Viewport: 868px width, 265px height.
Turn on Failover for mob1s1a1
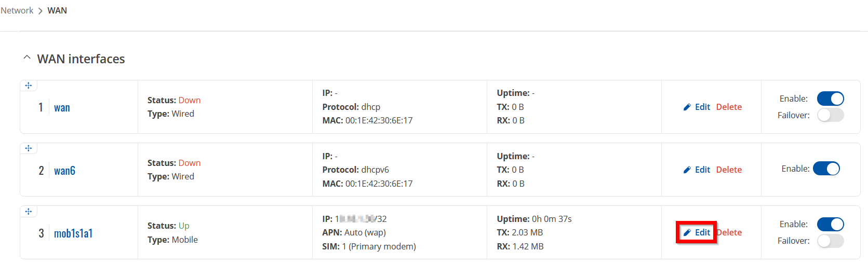coord(830,241)
